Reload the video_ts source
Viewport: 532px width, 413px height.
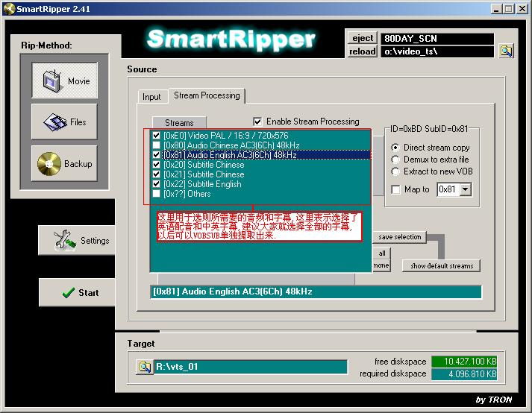(363, 51)
